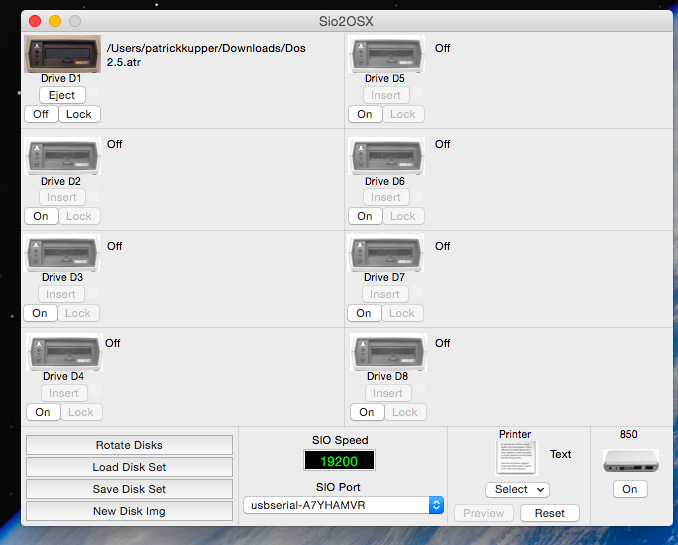Click the Load Disk Set button
The width and height of the screenshot is (678, 545).
tap(129, 467)
